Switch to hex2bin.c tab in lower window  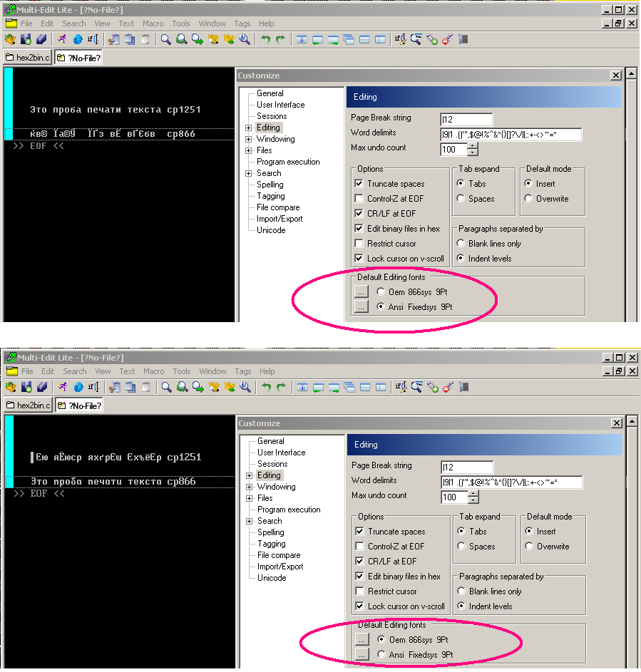pyautogui.click(x=29, y=405)
